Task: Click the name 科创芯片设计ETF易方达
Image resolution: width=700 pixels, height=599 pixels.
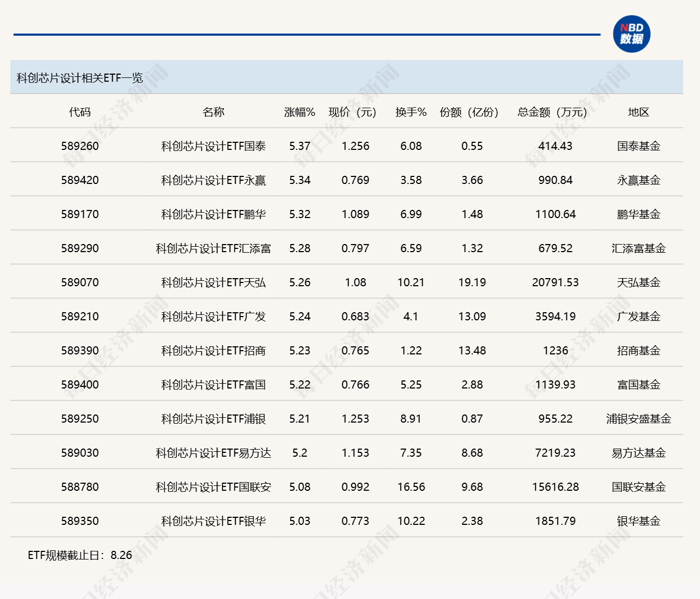Action: [x=213, y=453]
